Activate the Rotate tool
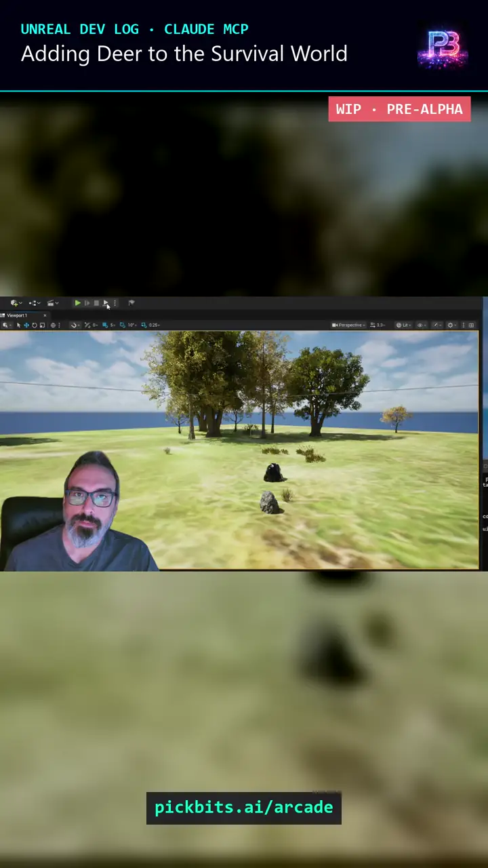This screenshot has width=488, height=868. click(35, 325)
